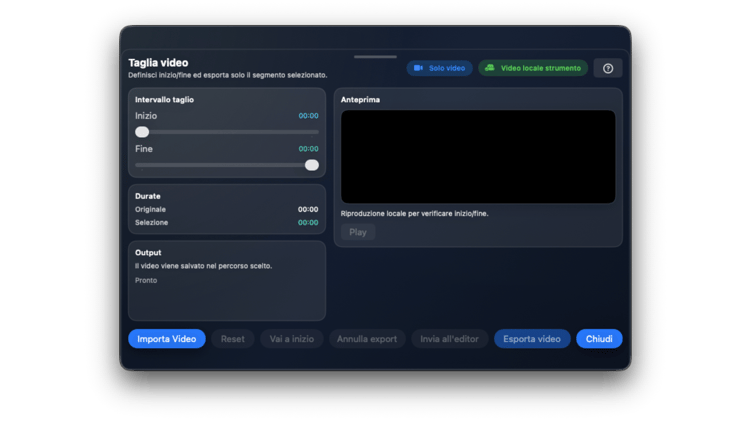Click the black Anteprima video preview

[478, 157]
